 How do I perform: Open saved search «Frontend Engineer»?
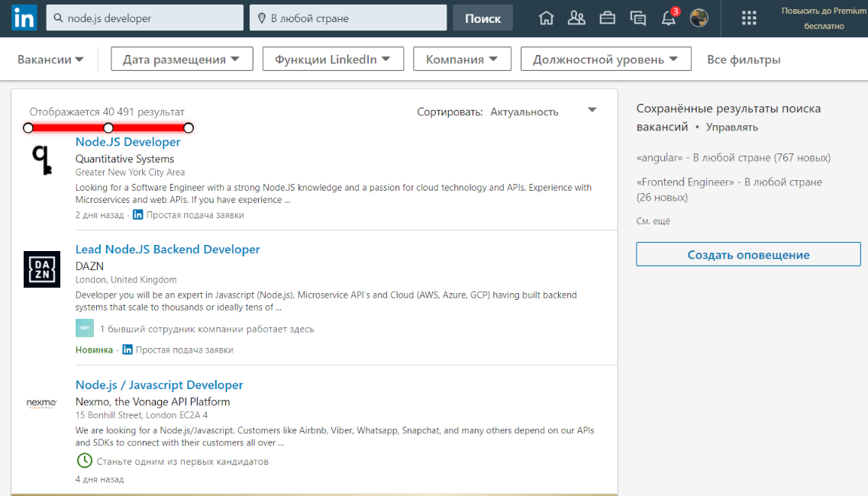pyautogui.click(x=729, y=189)
